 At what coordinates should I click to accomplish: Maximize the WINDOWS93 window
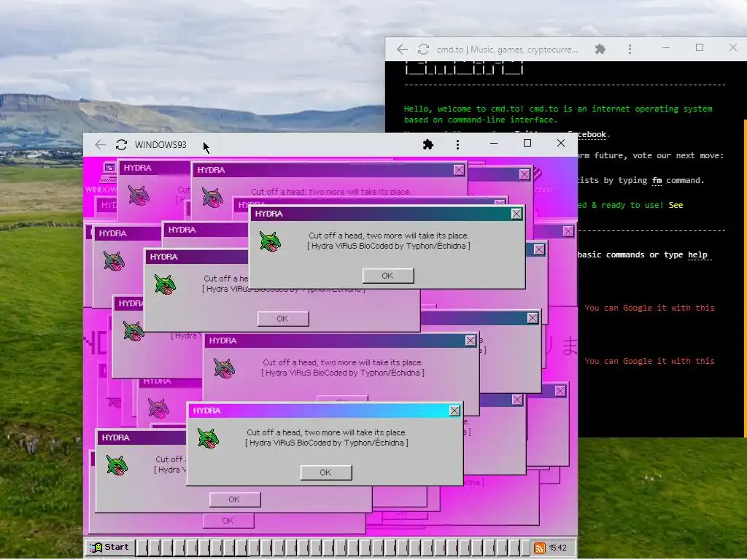(527, 144)
